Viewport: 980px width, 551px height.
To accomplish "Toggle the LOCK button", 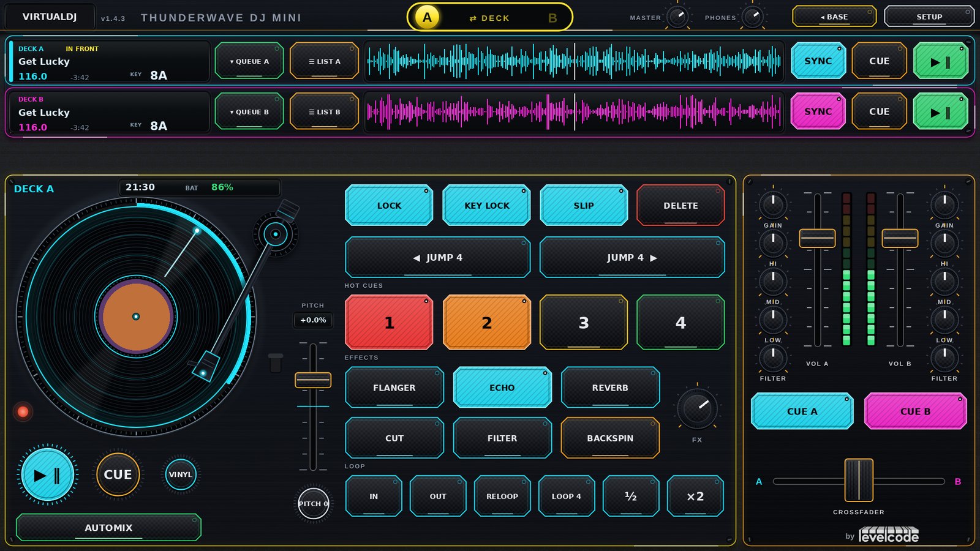I will point(389,206).
